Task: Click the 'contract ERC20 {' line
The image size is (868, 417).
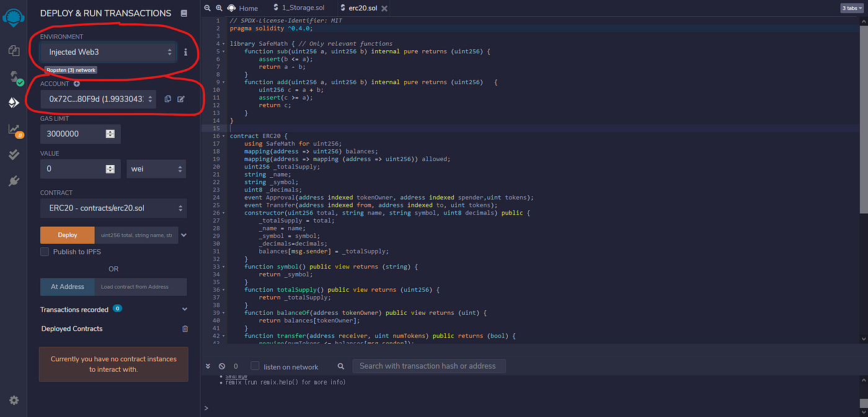Action: (259, 136)
